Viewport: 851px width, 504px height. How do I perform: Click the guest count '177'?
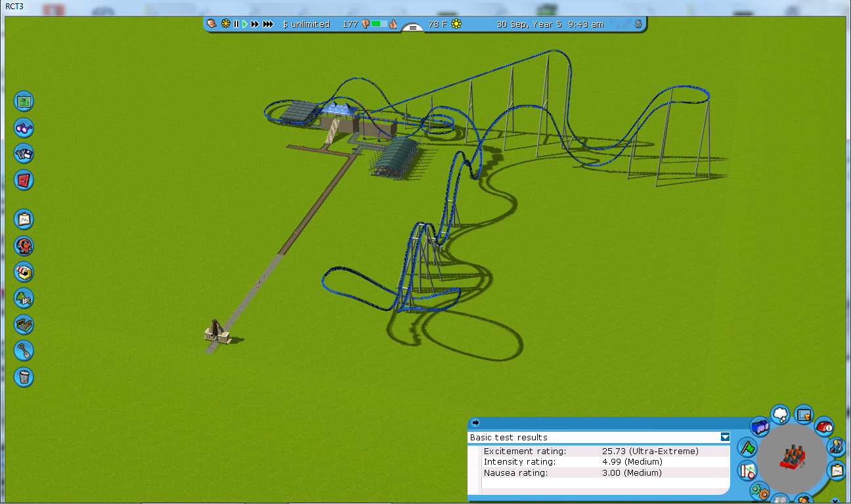(x=350, y=24)
